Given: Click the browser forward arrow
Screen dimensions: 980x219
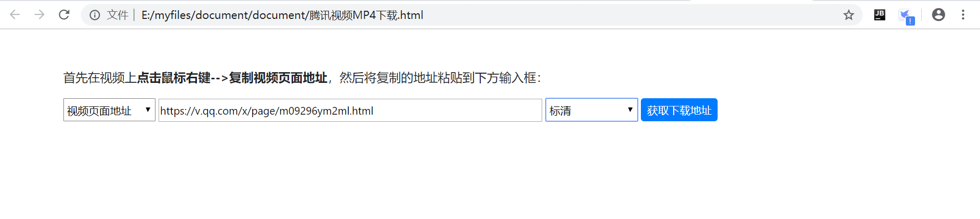Looking at the screenshot, I should (x=39, y=15).
